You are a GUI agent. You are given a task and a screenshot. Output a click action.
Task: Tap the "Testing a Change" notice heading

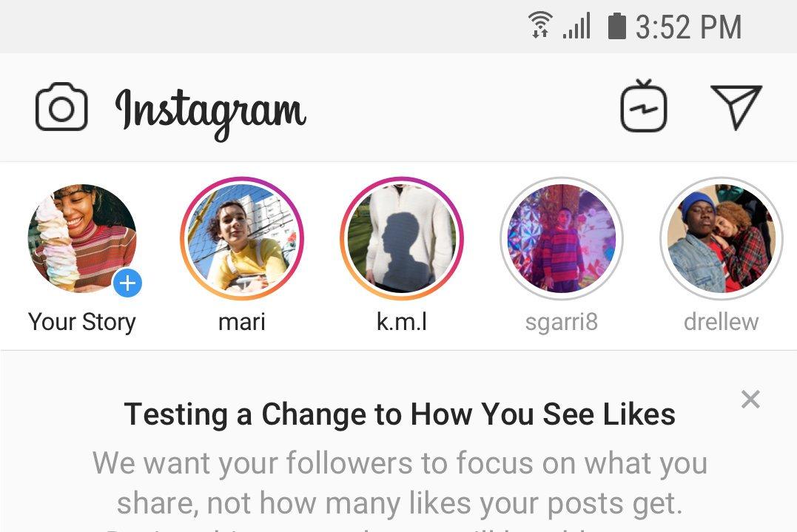coord(400,414)
